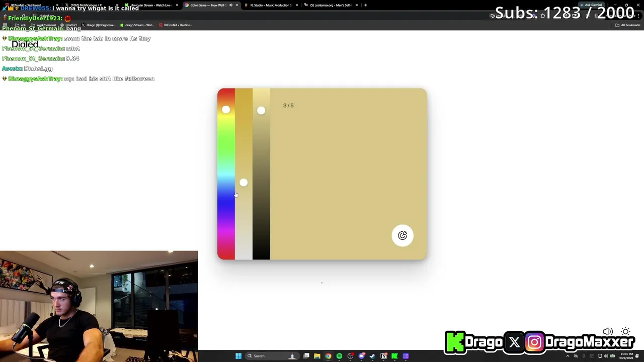Switch theme with the sun icon
This screenshot has width=644, height=362.
point(625,331)
